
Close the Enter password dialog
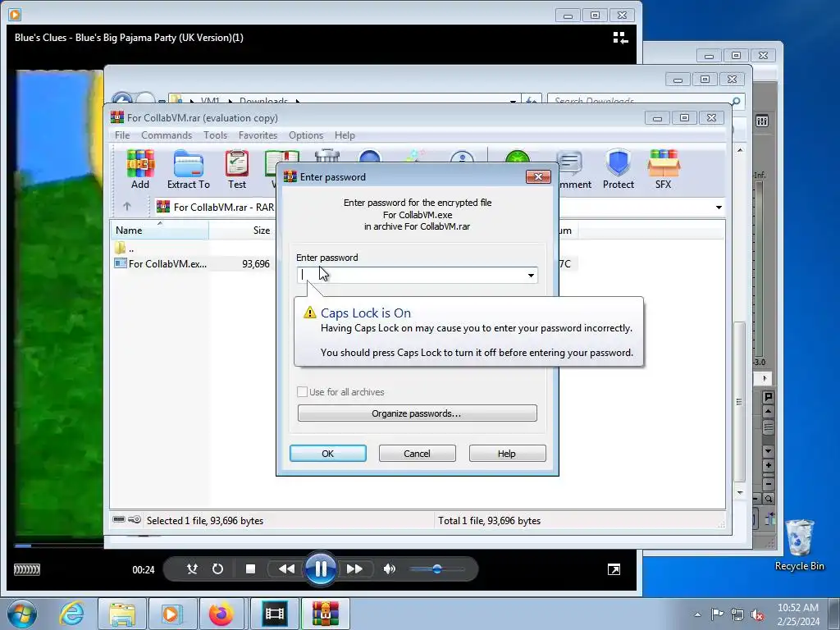pos(538,177)
